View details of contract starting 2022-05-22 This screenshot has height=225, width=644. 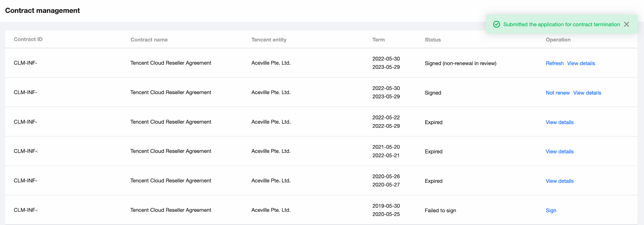coord(559,123)
